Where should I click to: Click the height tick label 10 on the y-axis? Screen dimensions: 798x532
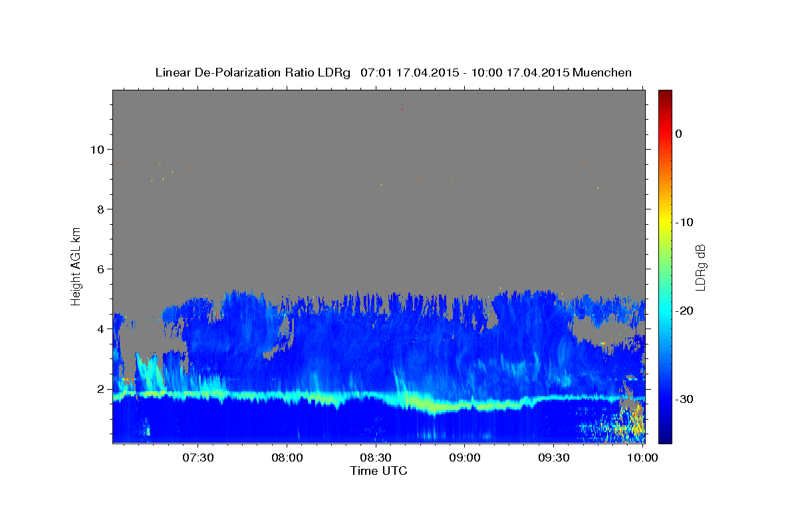98,149
